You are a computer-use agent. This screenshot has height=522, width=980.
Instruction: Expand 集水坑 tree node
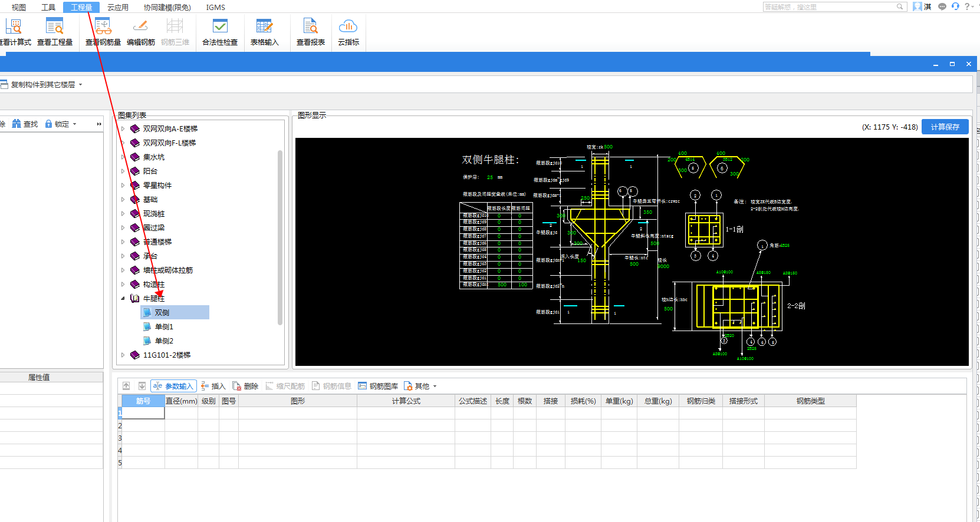(123, 157)
